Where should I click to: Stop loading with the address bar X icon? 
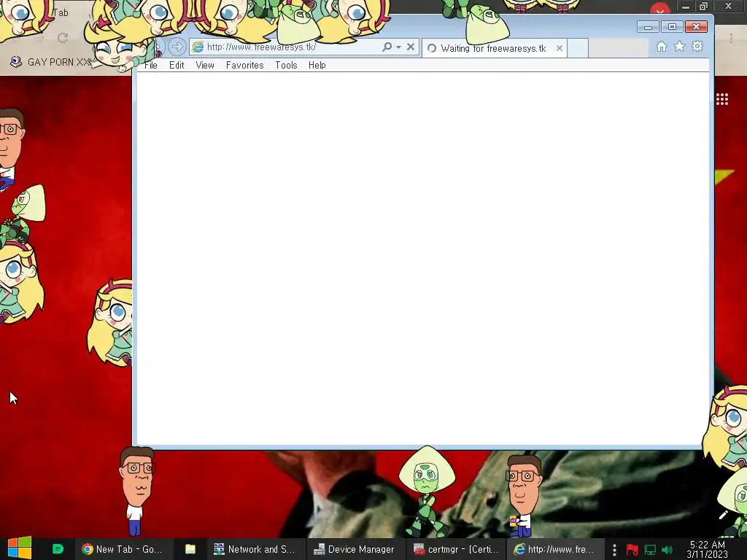[x=411, y=47]
